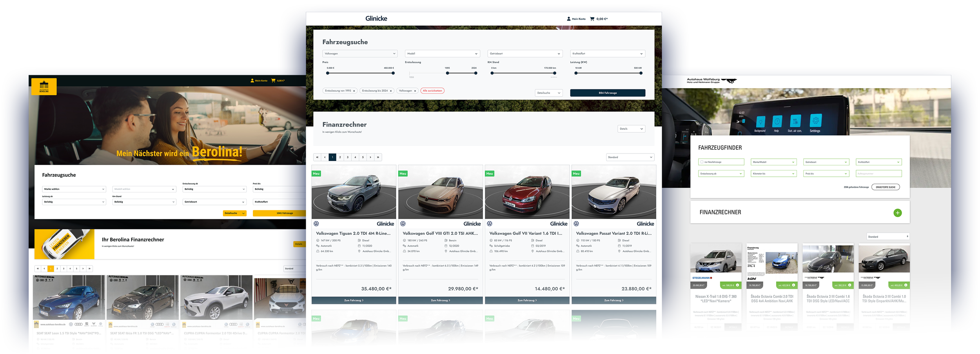Go to next page on Glinicke pagination
The image size is (980, 354).
pos(370,157)
